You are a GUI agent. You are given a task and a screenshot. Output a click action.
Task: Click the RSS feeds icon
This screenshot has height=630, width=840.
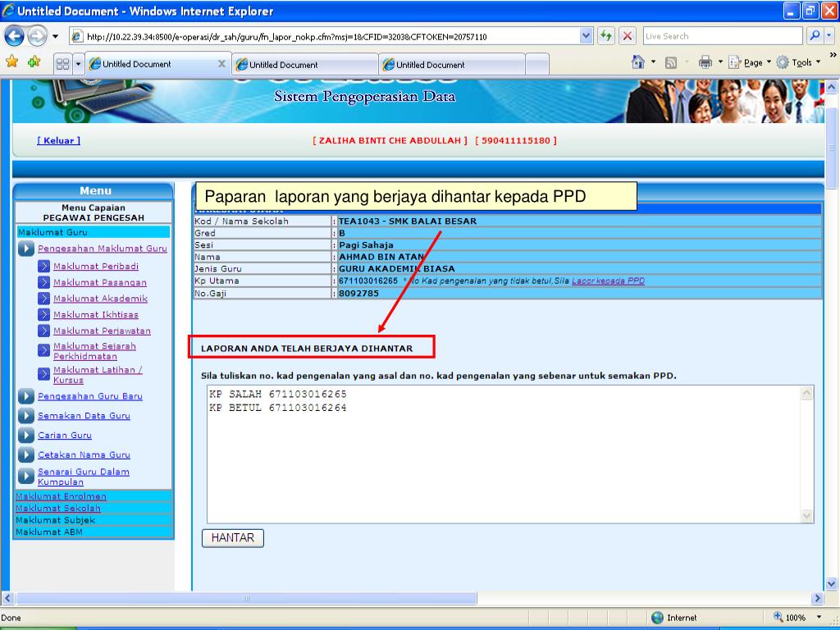pos(671,62)
